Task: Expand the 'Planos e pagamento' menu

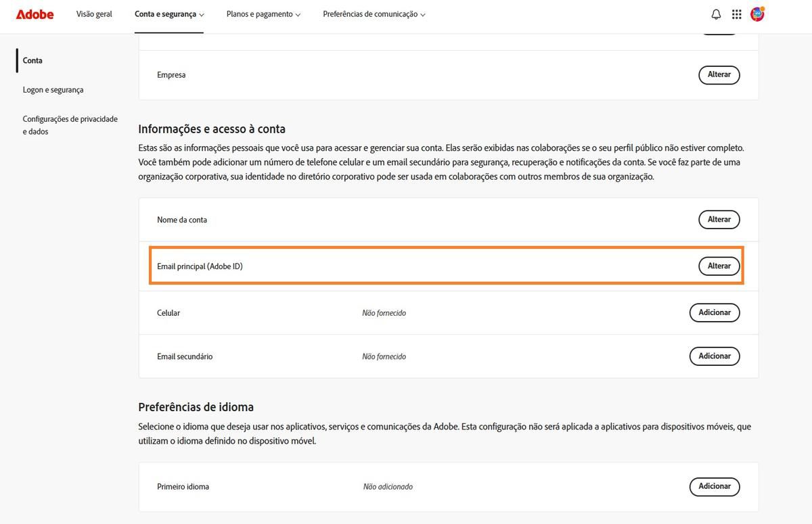Action: tap(263, 14)
